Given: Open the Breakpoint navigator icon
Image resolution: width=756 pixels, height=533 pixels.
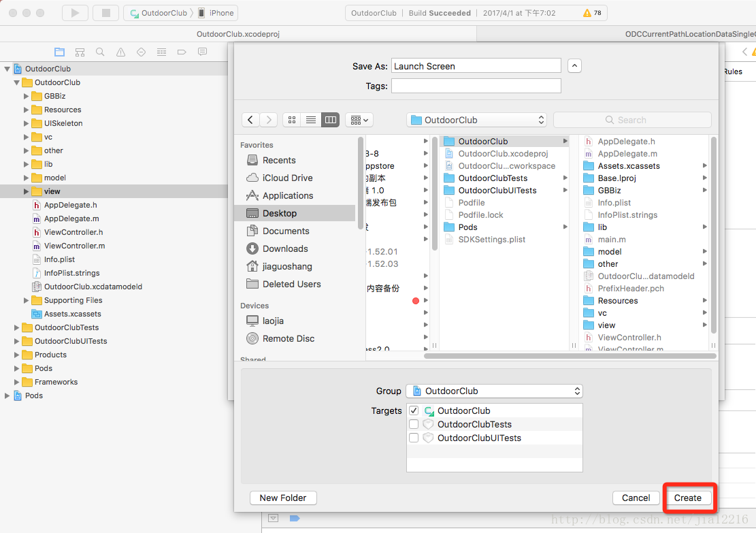Looking at the screenshot, I should tap(182, 52).
